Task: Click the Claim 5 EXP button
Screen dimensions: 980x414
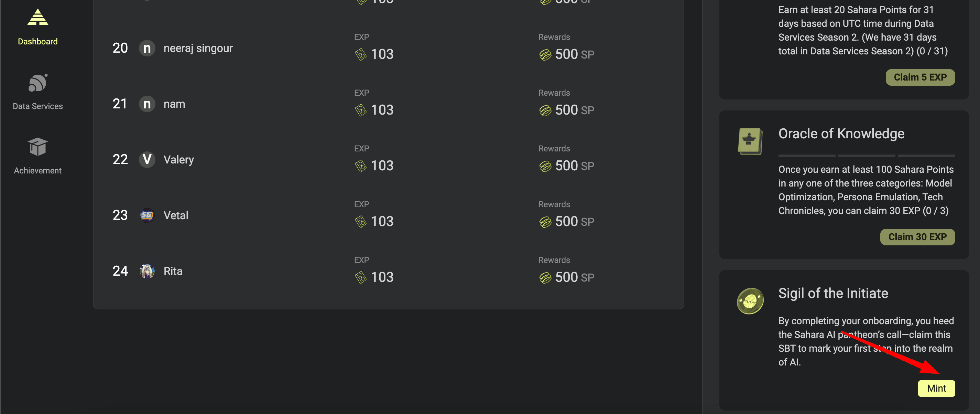Action: (x=920, y=77)
